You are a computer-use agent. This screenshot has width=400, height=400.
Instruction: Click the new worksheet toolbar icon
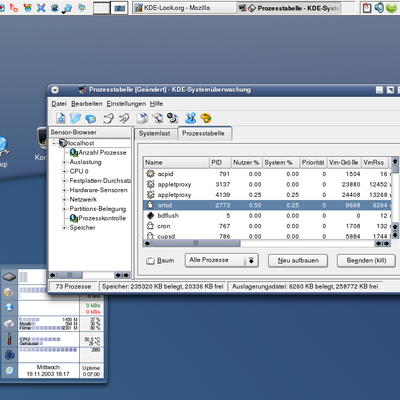[61, 118]
